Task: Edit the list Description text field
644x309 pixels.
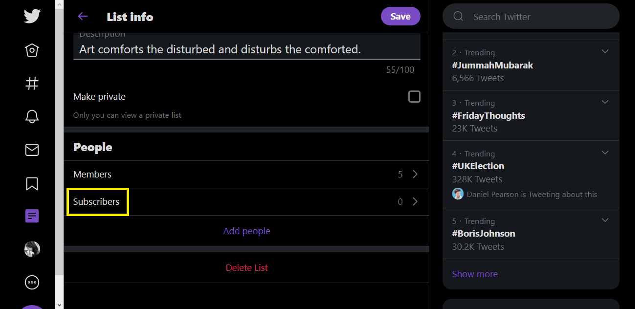Action: coord(246,46)
